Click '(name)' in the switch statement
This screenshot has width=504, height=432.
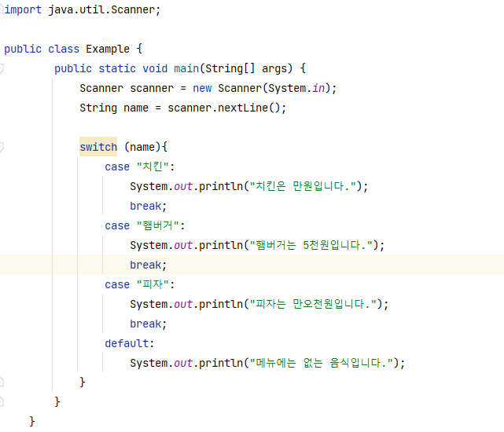(142, 147)
